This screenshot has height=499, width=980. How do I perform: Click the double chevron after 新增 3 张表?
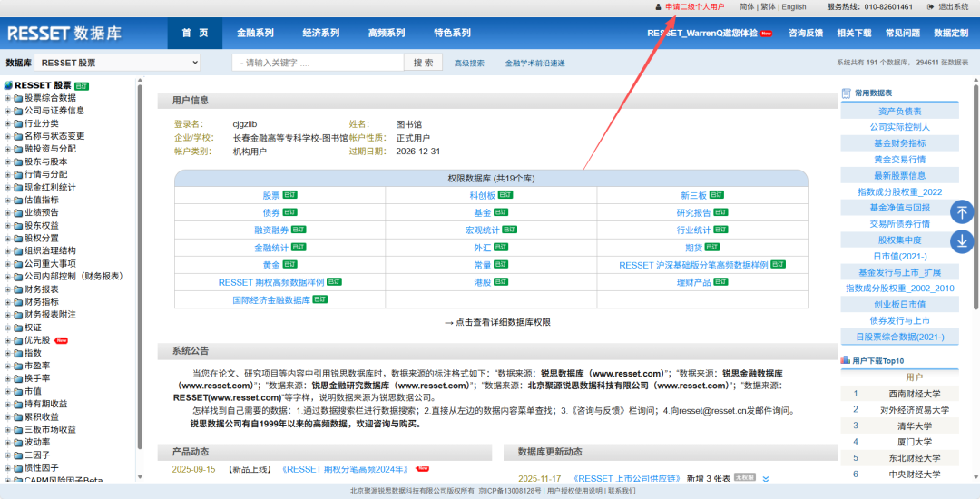coord(766,478)
